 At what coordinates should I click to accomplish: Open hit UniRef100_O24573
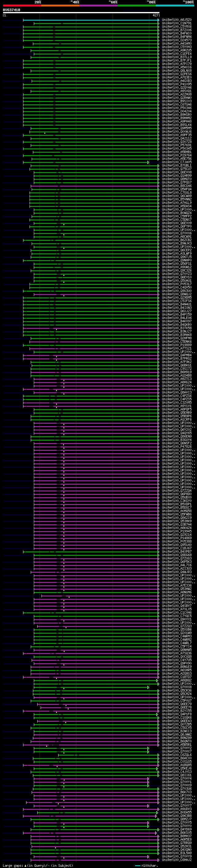coord(177,40)
